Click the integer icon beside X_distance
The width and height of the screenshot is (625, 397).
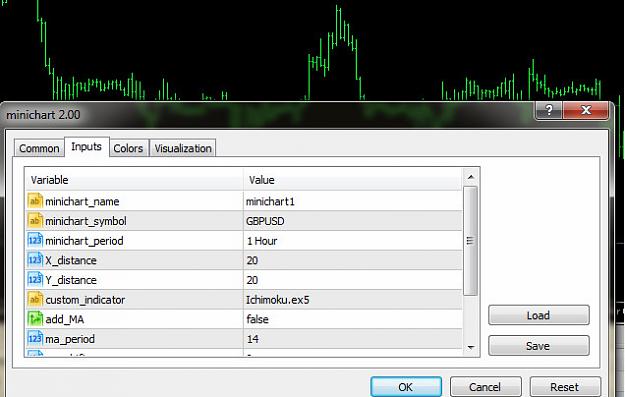tap(35, 260)
